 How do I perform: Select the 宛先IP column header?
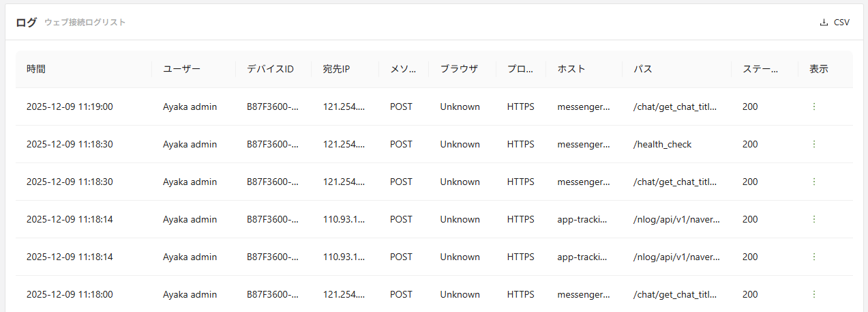click(x=336, y=69)
